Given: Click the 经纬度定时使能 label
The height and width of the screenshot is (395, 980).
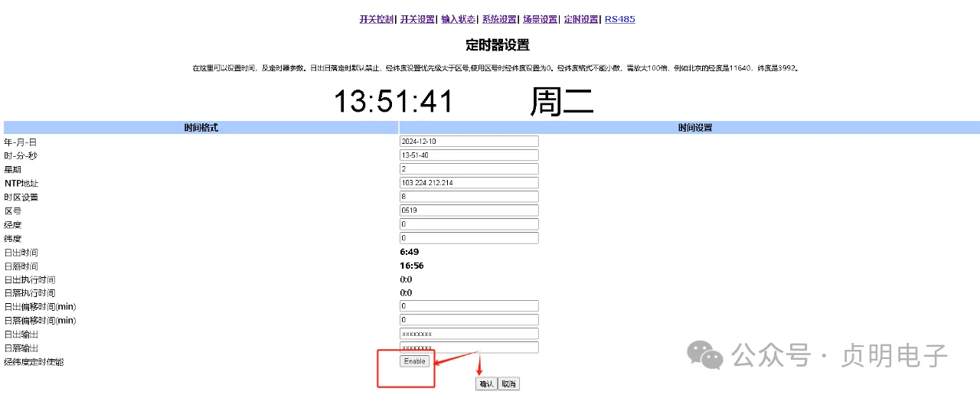Looking at the screenshot, I should tap(34, 362).
